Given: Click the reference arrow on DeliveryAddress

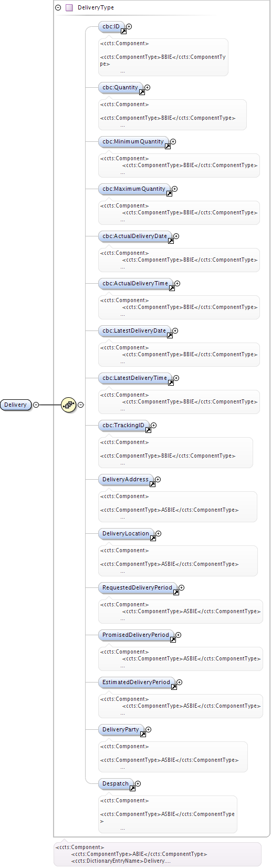Looking at the screenshot, I should click(152, 484).
